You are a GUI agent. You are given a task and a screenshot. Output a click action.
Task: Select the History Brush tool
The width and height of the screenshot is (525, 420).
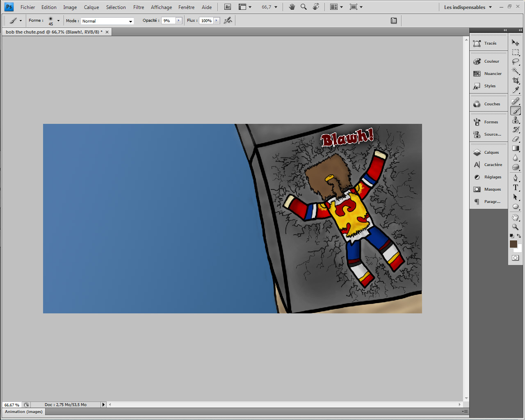pos(516,129)
